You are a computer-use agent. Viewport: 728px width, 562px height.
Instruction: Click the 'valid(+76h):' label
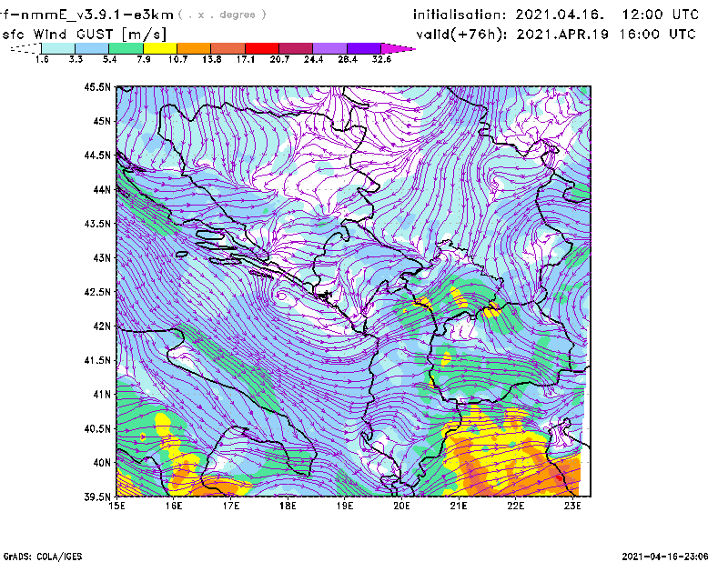(x=461, y=35)
